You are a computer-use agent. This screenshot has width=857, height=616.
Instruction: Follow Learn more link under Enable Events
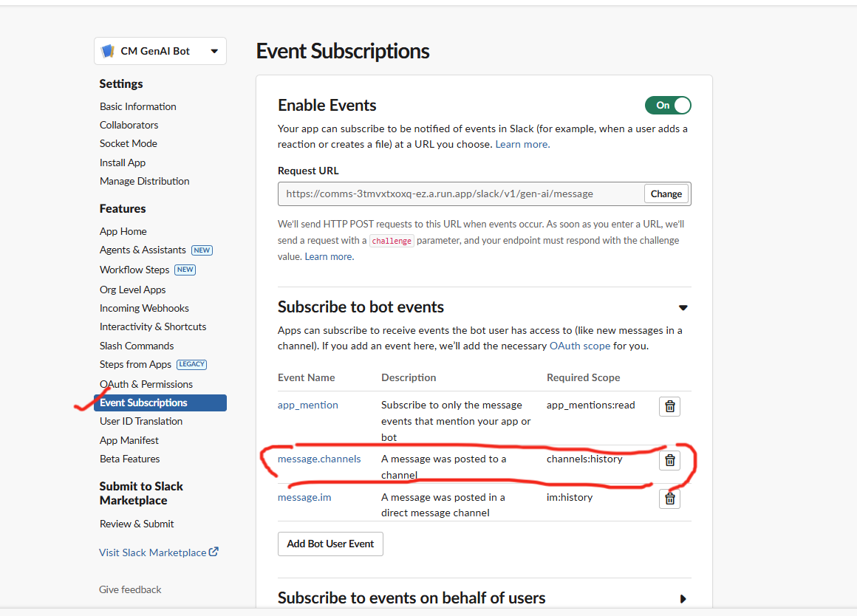[x=522, y=144]
